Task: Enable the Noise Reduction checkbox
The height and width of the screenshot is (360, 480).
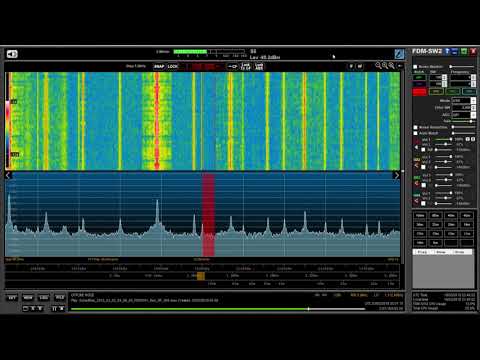Action: [415, 127]
